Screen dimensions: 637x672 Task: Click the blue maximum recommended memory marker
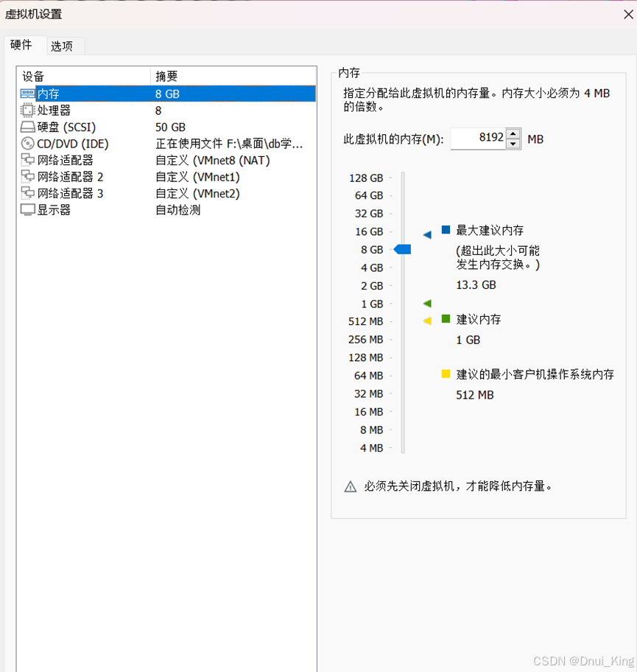point(427,234)
